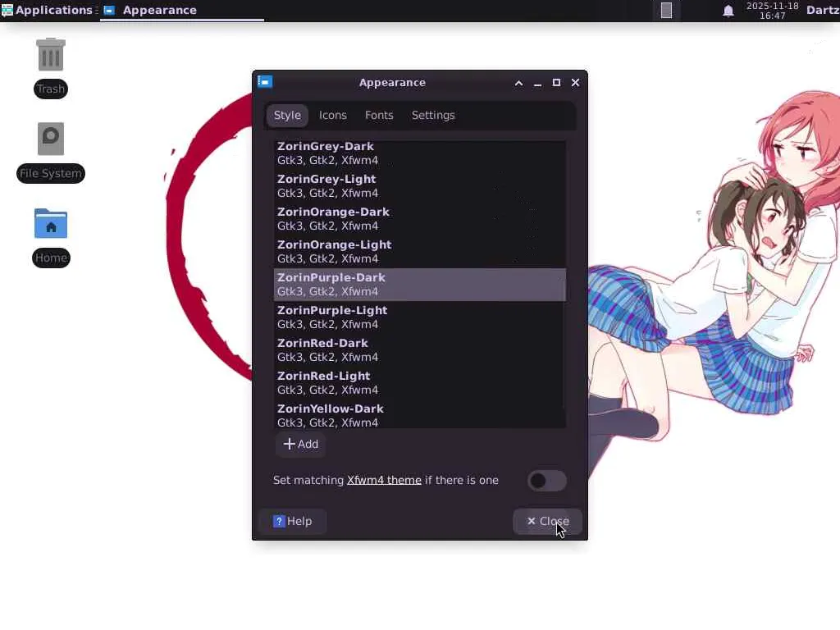Select the ZorinGrey-Dark theme
The image size is (840, 630).
pos(419,153)
